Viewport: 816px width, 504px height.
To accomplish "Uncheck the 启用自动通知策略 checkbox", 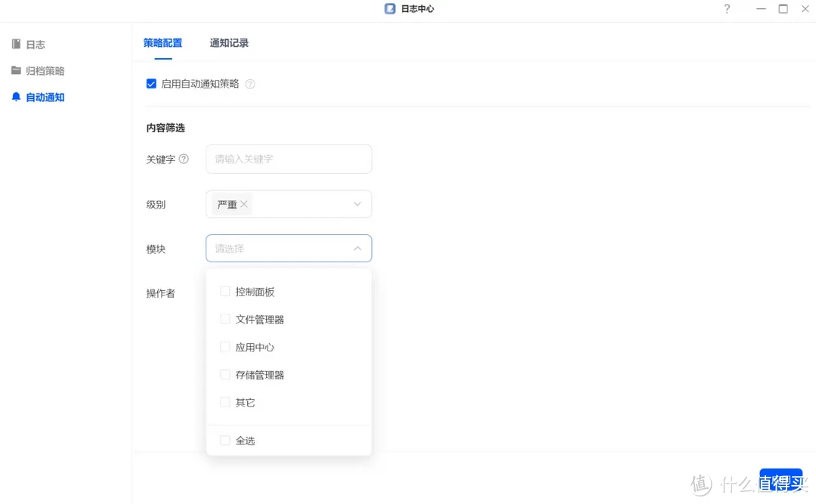I will [x=151, y=84].
